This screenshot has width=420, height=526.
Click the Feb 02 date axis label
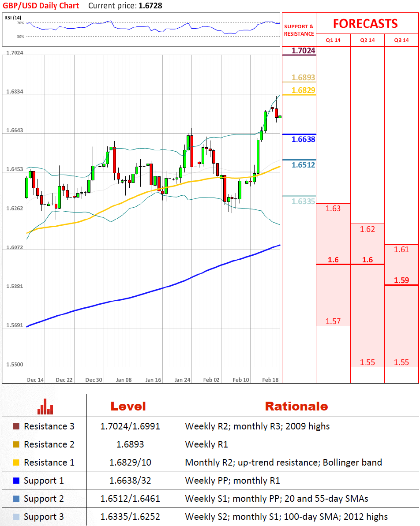click(211, 380)
